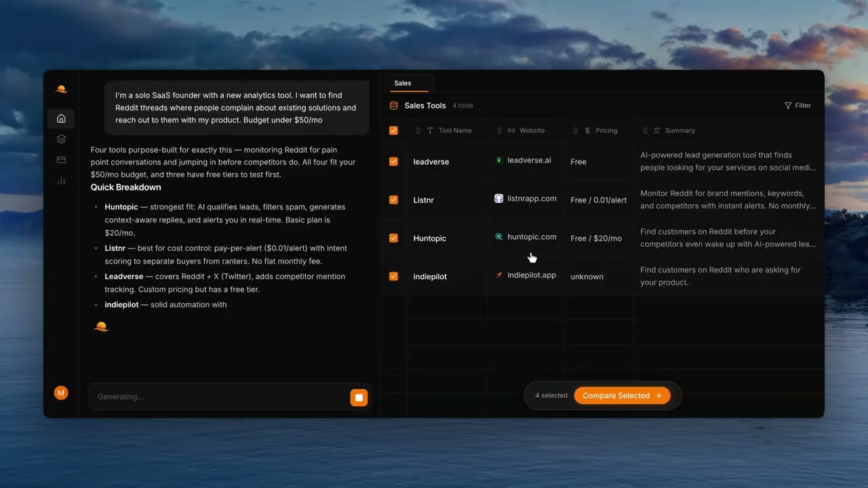Open the bar chart analytics icon
The height and width of the screenshot is (488, 868).
pos(61,180)
